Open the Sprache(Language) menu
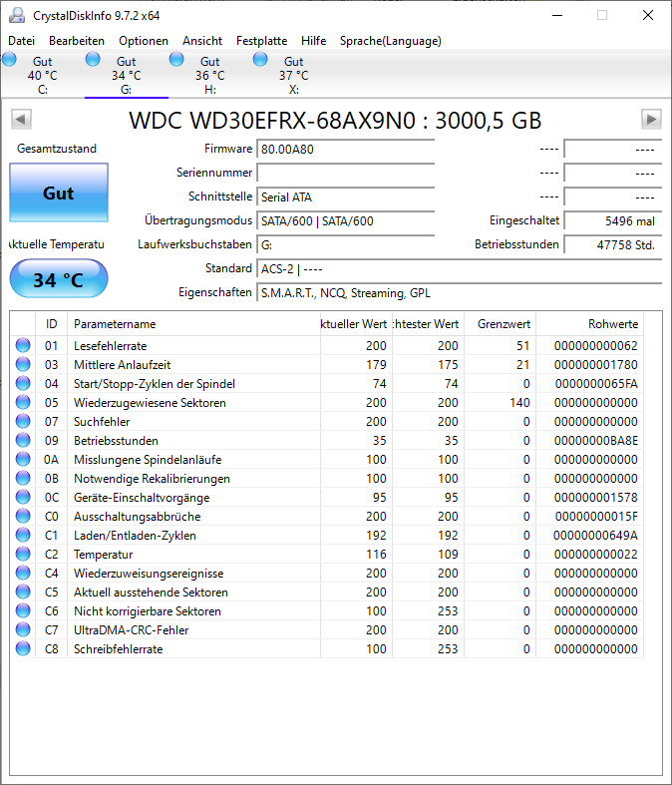The height and width of the screenshot is (785, 672). 390,41
